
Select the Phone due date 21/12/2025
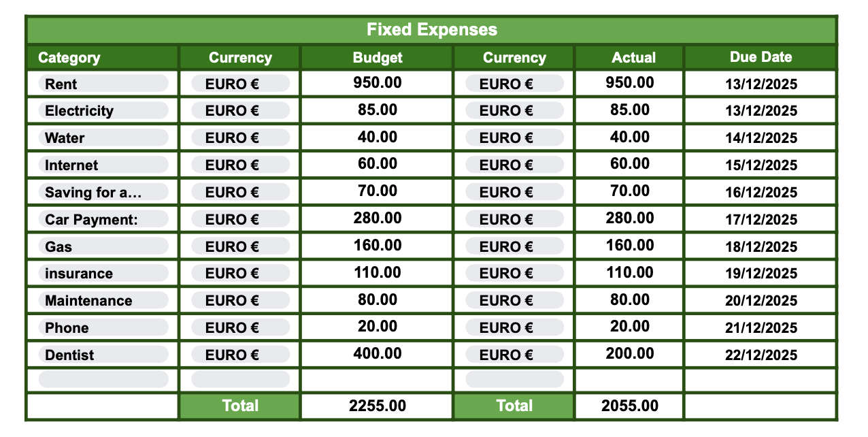[x=761, y=328]
